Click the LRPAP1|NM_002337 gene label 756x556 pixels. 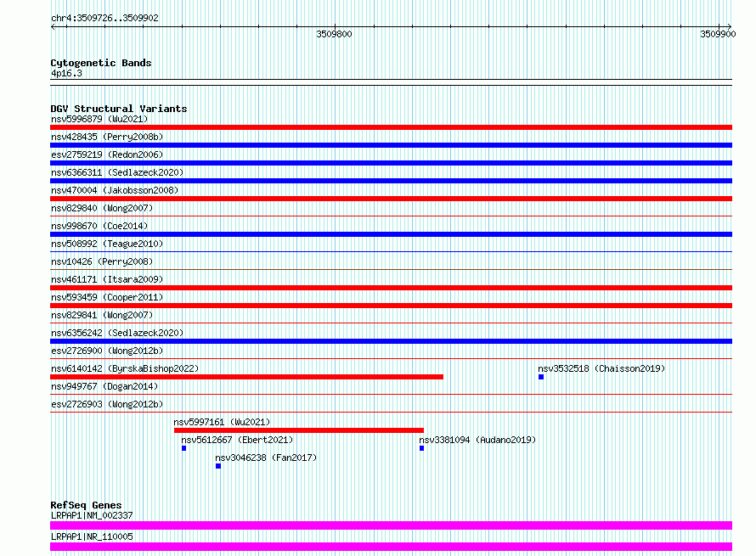click(92, 515)
